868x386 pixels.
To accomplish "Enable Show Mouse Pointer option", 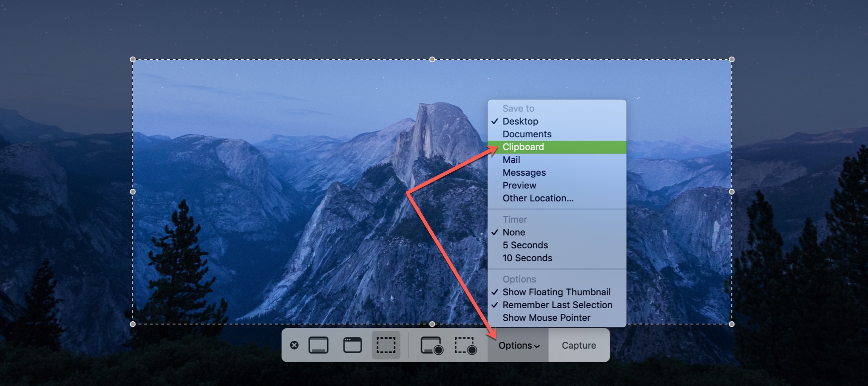I will click(x=557, y=318).
